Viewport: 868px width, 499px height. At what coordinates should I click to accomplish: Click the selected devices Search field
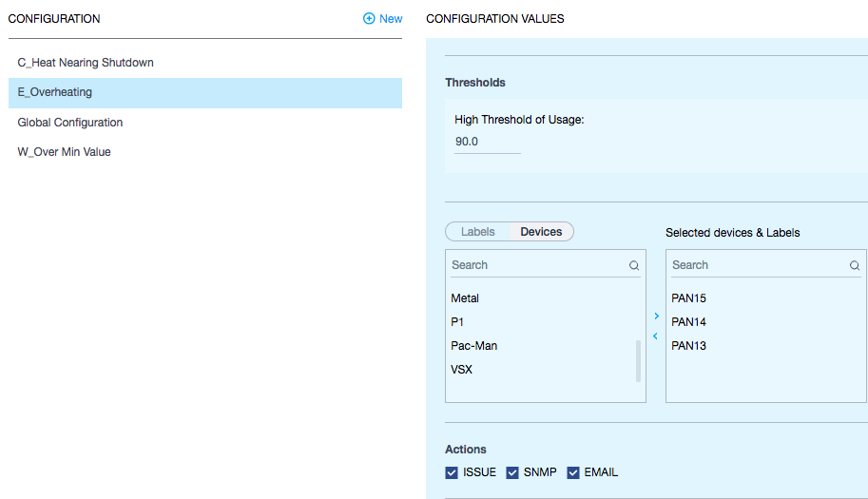click(758, 265)
